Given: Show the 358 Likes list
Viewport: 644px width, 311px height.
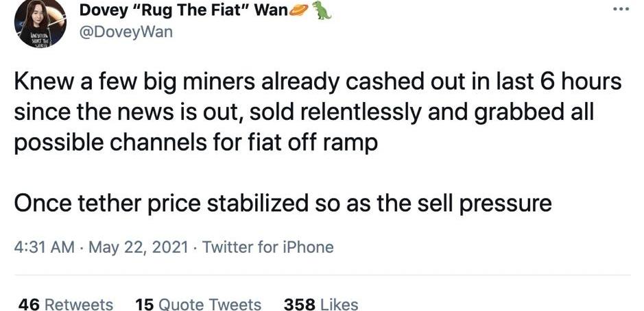Looking at the screenshot, I should (321, 304).
